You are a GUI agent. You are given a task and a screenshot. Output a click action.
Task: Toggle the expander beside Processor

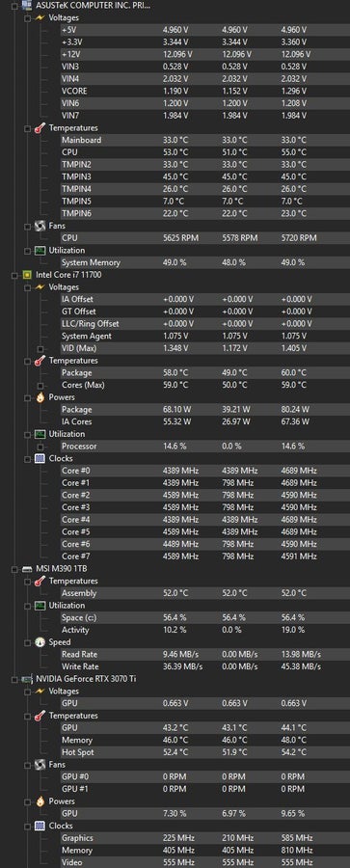click(40, 447)
